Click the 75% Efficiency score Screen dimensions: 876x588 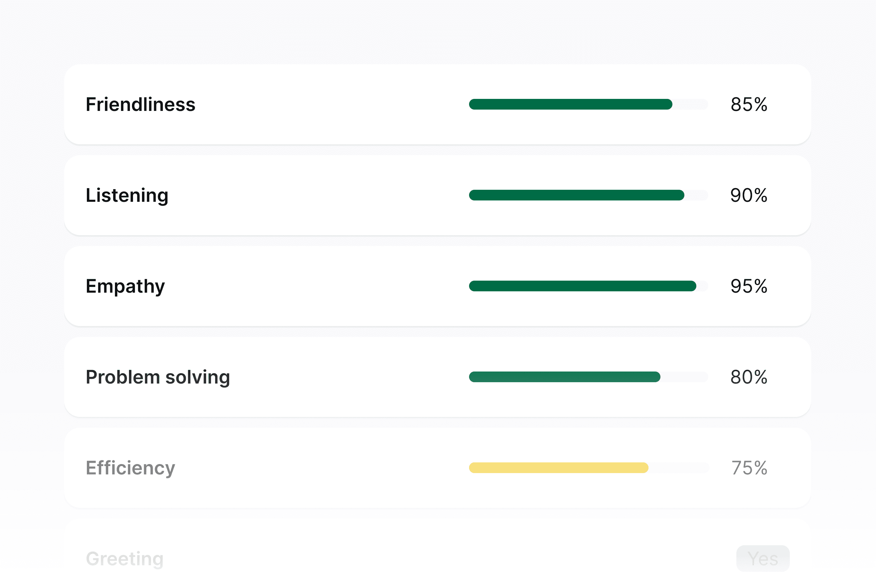[749, 468]
